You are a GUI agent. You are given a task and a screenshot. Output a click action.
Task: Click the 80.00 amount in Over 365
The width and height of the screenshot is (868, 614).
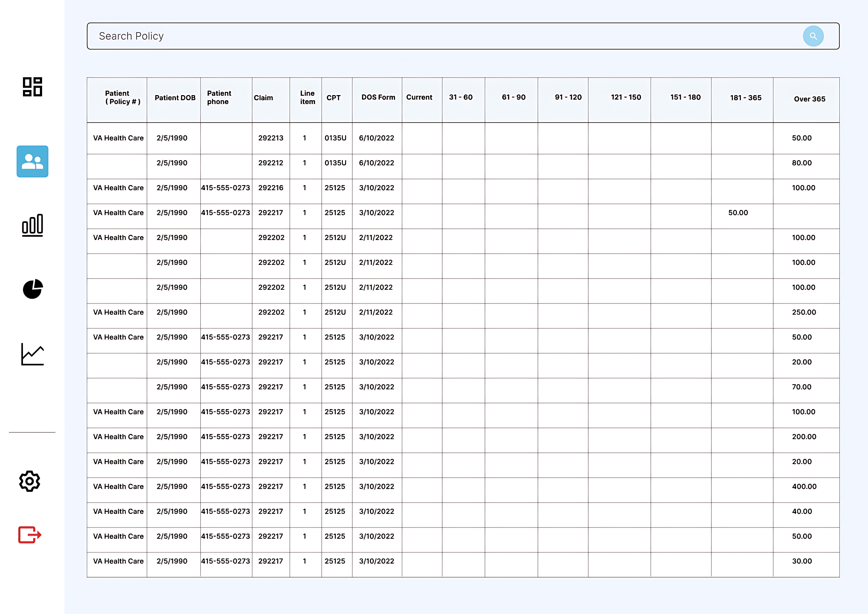[x=801, y=163]
